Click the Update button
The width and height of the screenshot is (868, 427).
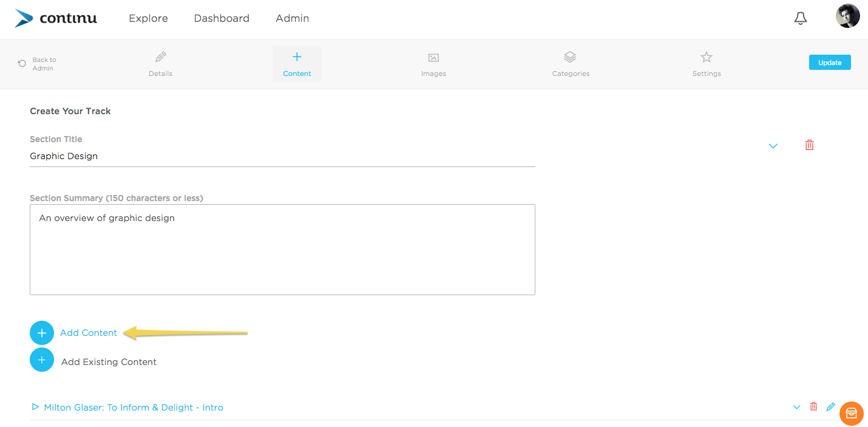[830, 63]
